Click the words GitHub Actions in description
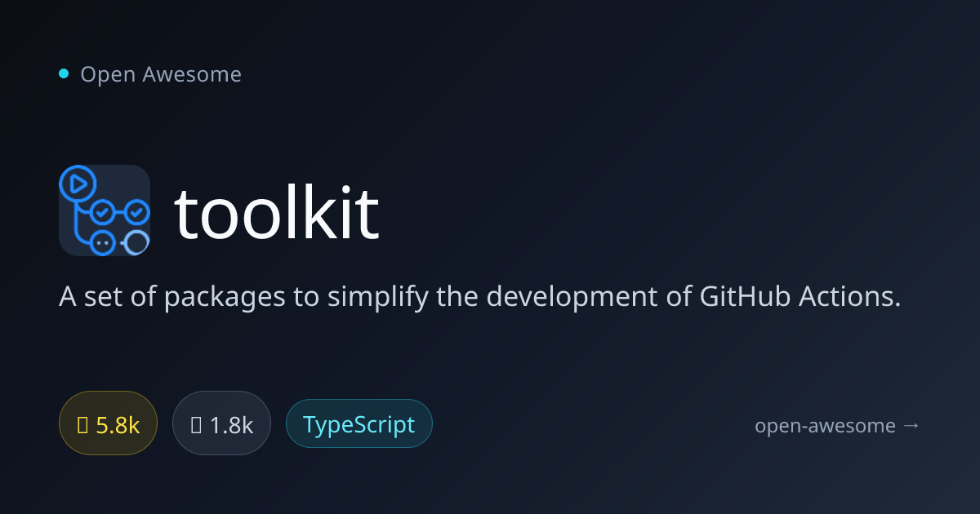Image resolution: width=980 pixels, height=514 pixels. pos(800,296)
